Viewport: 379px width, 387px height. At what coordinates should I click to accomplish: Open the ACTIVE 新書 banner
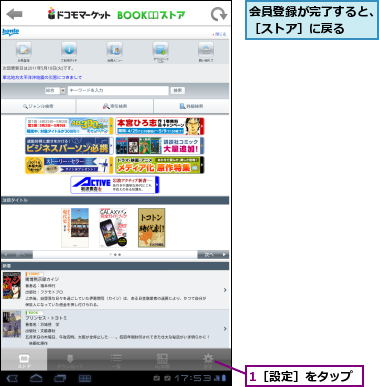(115, 185)
